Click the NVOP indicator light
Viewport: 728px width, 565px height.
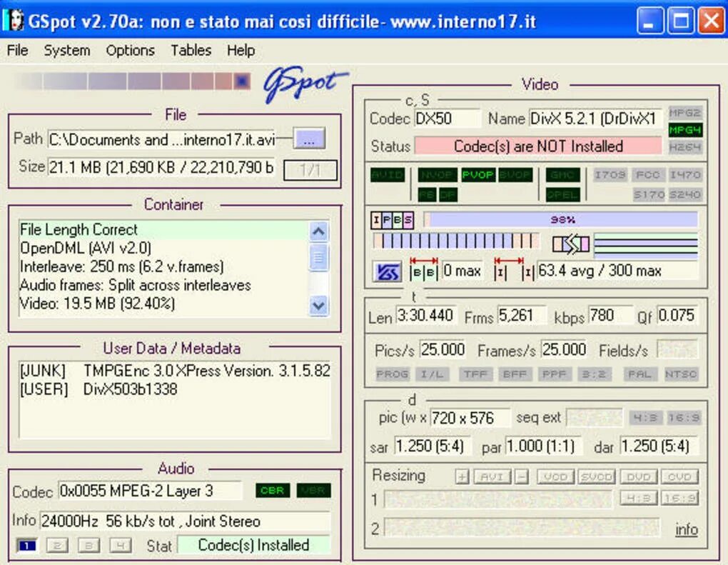pos(438,175)
